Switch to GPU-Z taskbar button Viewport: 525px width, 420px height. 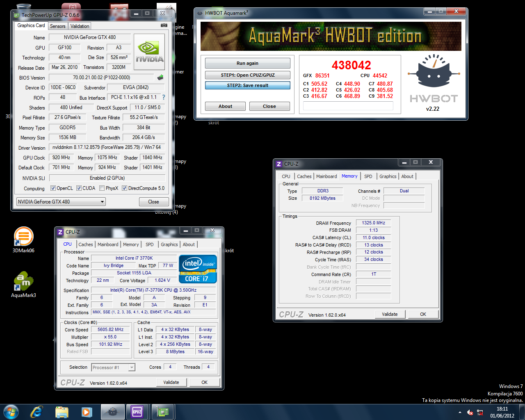coord(162,412)
